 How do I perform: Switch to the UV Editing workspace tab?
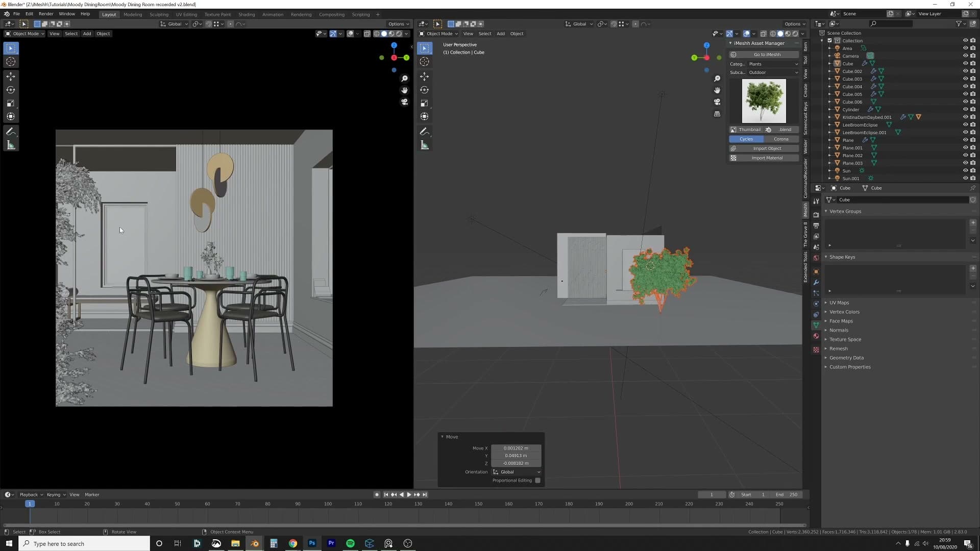[x=186, y=14]
